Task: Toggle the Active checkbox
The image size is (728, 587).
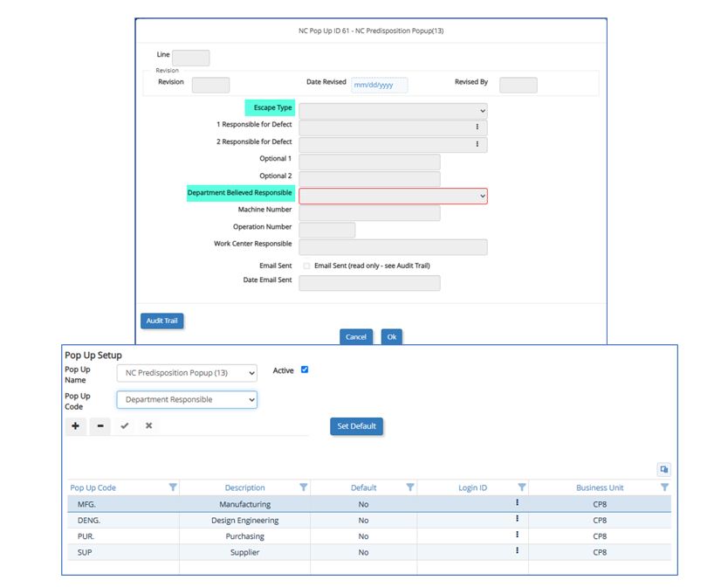Action: pyautogui.click(x=305, y=369)
